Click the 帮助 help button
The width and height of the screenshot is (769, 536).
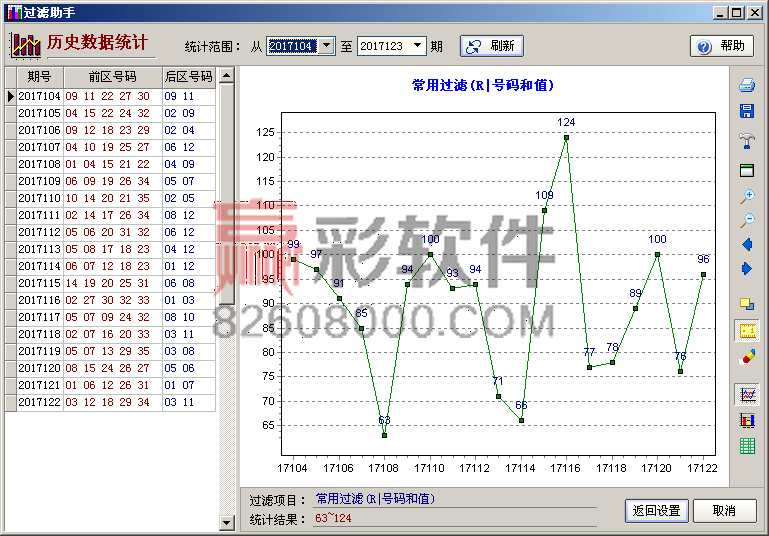coord(721,46)
